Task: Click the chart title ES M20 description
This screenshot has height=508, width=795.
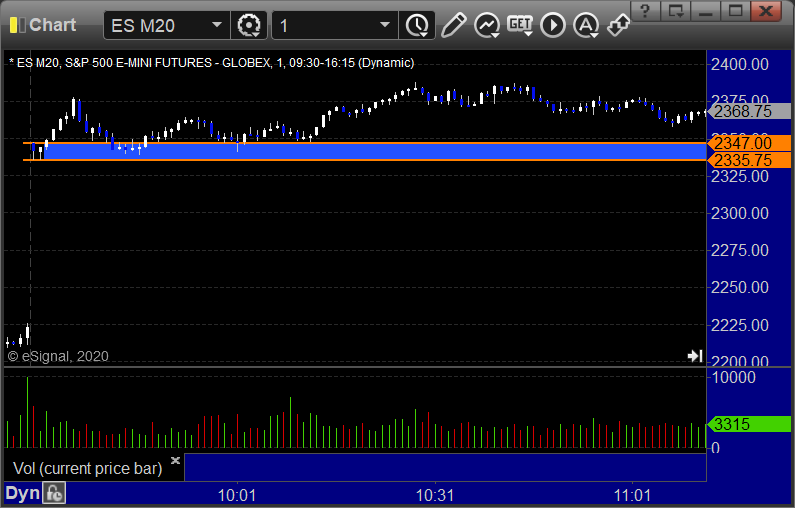Action: [x=211, y=63]
